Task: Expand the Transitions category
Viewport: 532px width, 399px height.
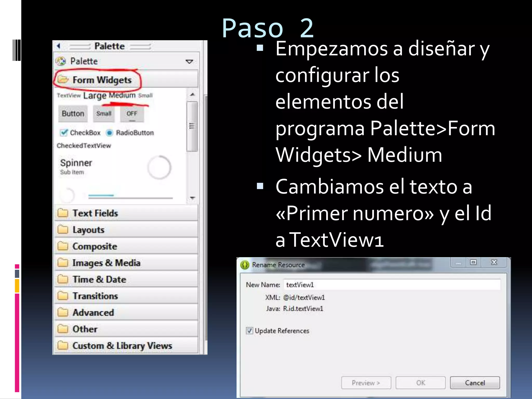Action: 126,296
